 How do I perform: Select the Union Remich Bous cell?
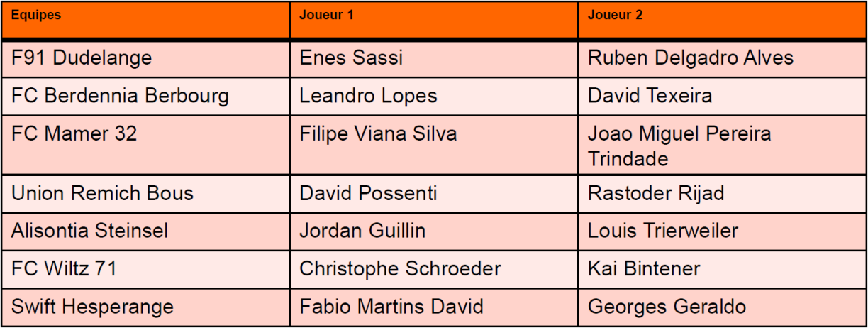coord(102,193)
